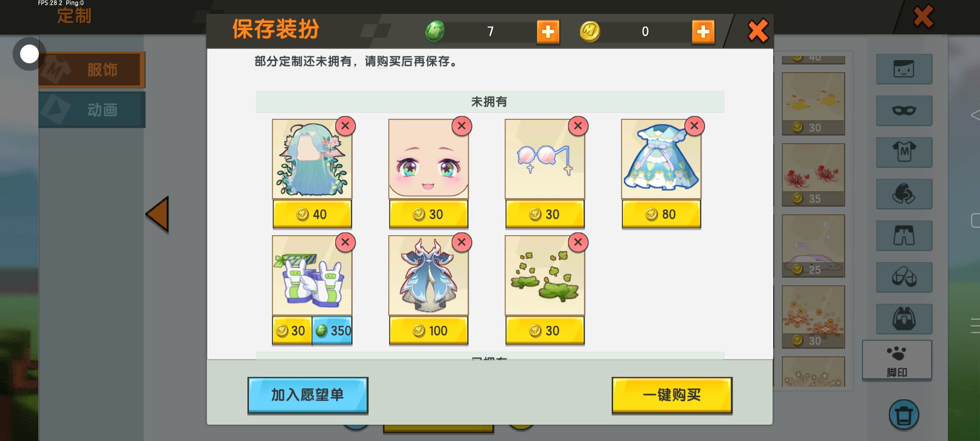Close the 保存装扮 dialog
The width and height of the screenshot is (980, 441).
tap(758, 31)
